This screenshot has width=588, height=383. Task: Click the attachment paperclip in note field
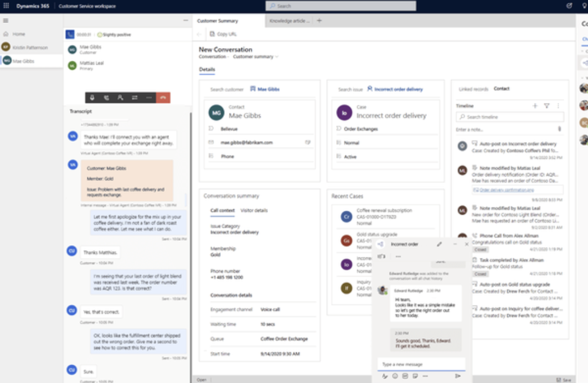[x=560, y=130]
